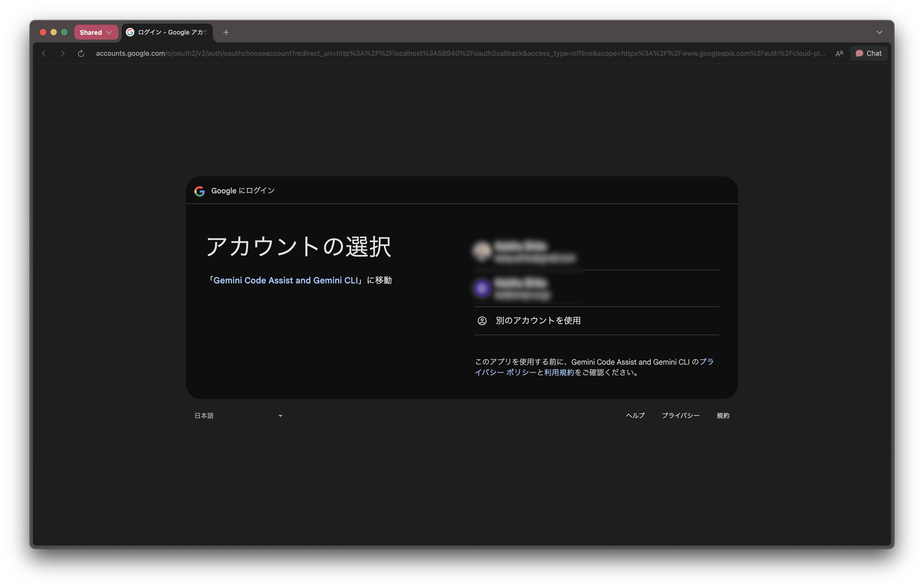
Task: Click the translate page icon
Action: pyautogui.click(x=839, y=53)
